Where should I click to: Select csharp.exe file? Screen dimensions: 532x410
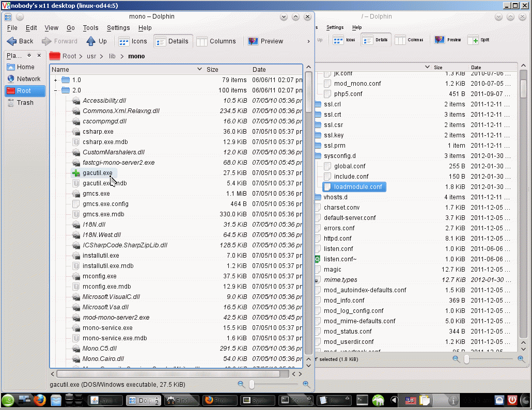(98, 132)
